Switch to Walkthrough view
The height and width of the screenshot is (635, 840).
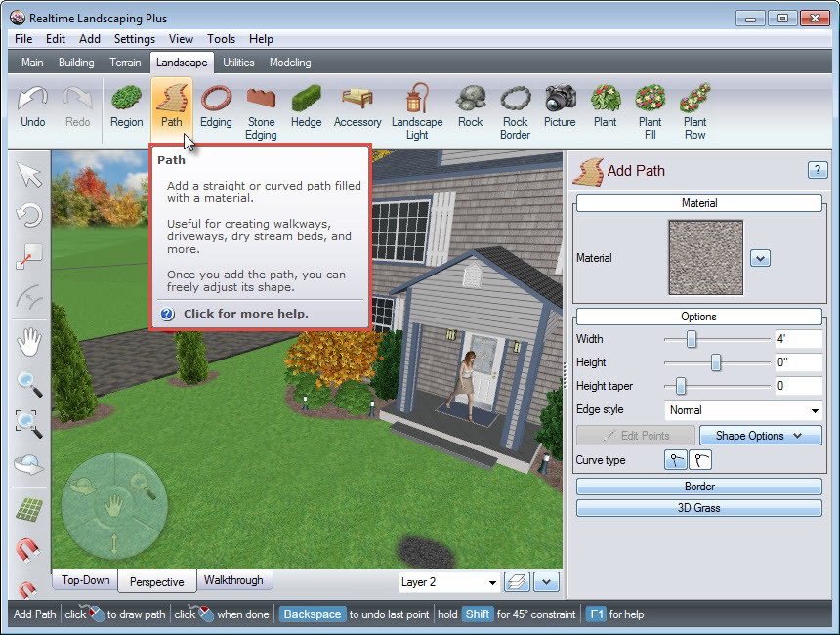point(233,580)
